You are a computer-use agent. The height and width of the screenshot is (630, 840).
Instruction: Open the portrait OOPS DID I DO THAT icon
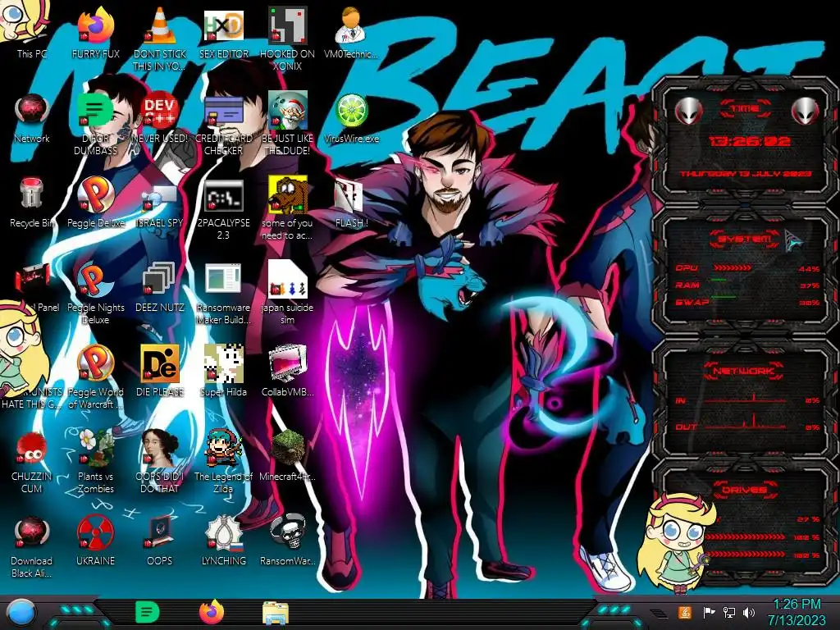(x=160, y=462)
